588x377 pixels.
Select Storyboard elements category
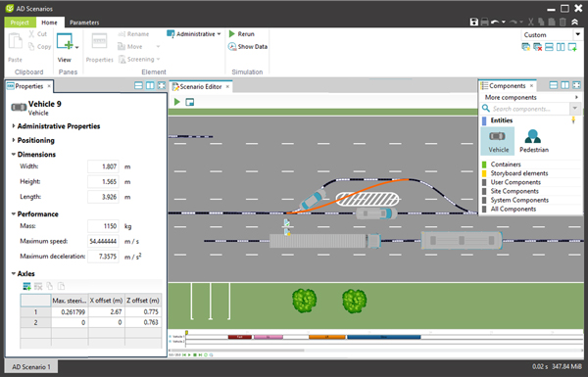click(519, 173)
